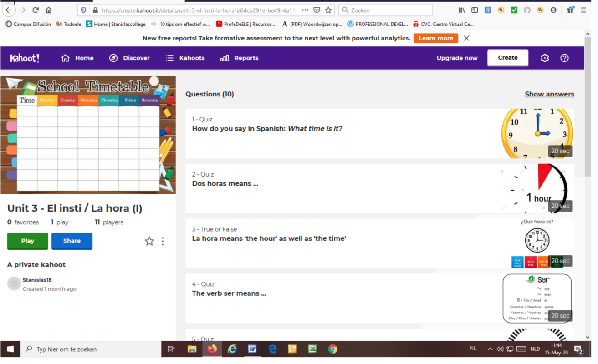The height and width of the screenshot is (364, 598).
Task: Open question 4 The verb ser means
Action: pos(379,298)
